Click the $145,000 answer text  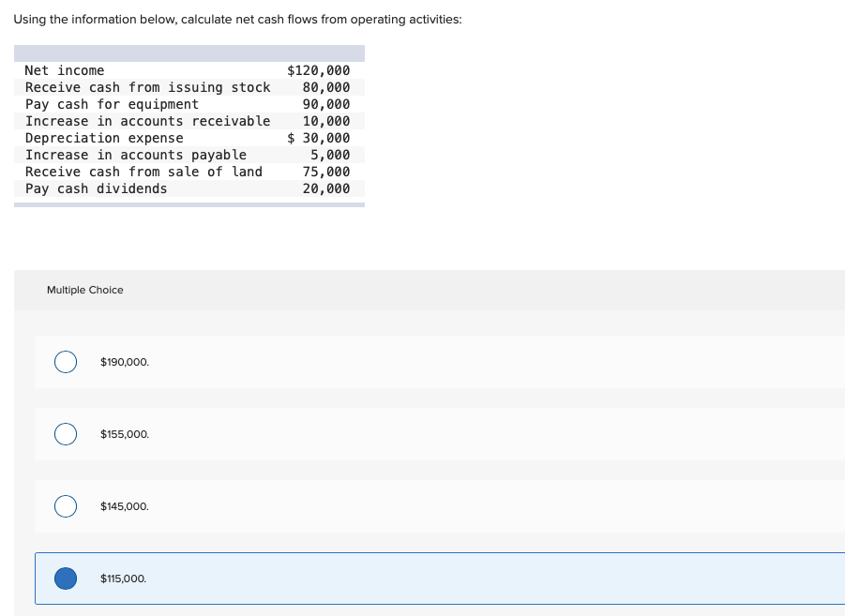[125, 506]
